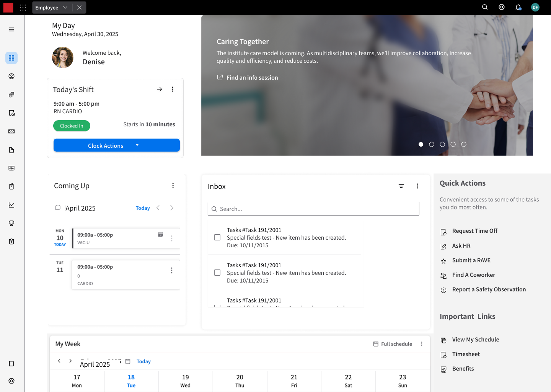
Task: Open notifications bell in top bar
Action: pos(518,7)
